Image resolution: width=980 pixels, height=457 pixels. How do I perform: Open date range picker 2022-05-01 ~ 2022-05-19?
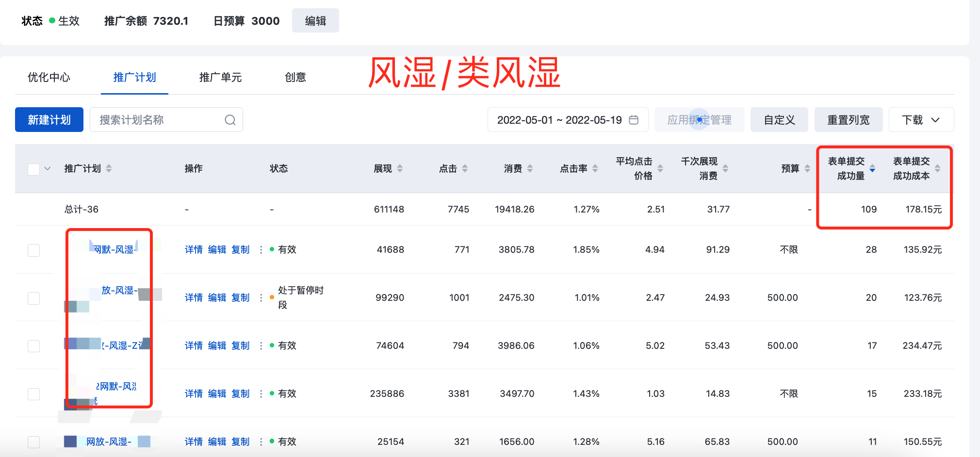coord(559,120)
